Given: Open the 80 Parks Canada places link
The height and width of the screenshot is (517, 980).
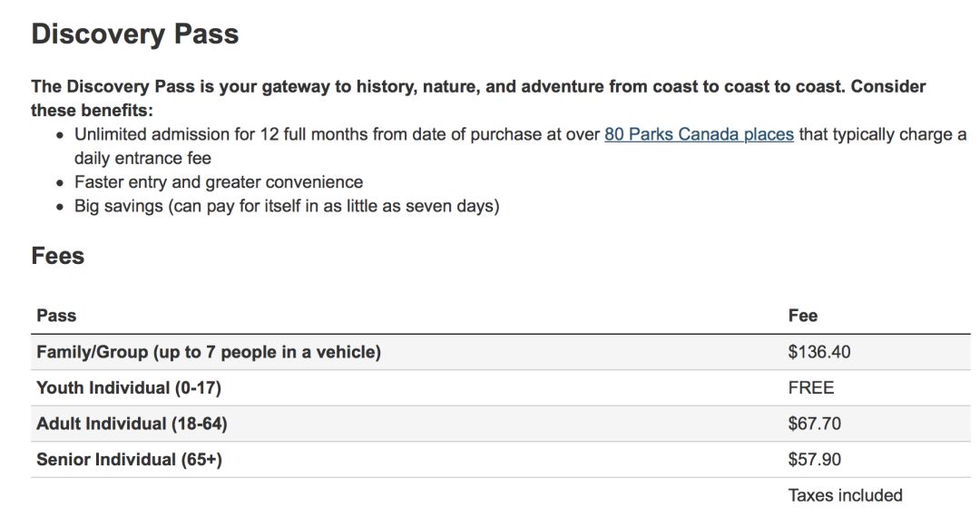Looking at the screenshot, I should (699, 134).
